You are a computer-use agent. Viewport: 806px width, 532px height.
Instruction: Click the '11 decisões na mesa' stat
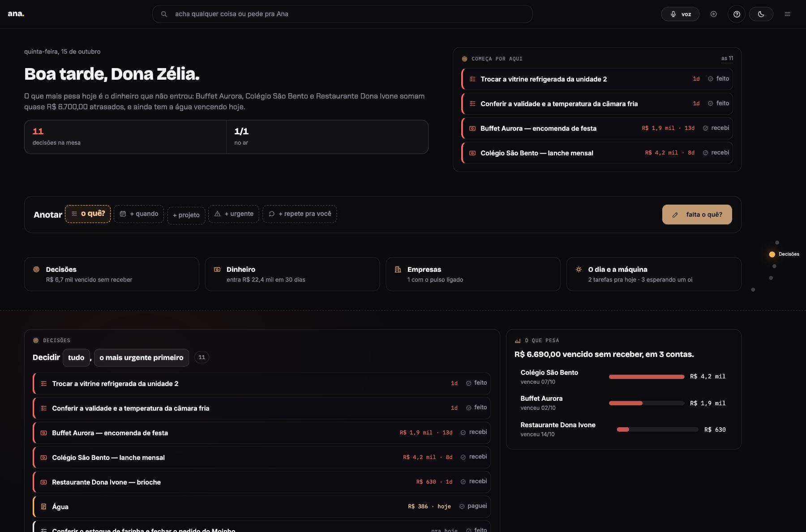125,137
